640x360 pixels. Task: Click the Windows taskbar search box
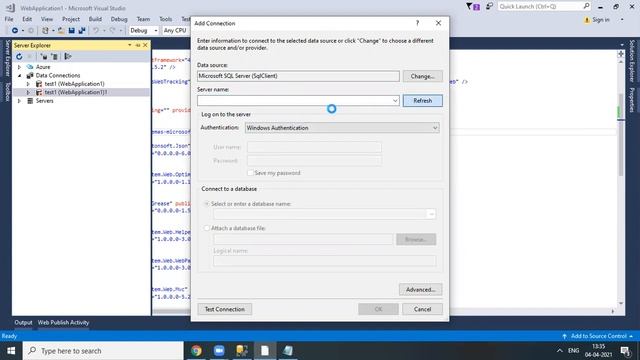pyautogui.click(x=103, y=351)
